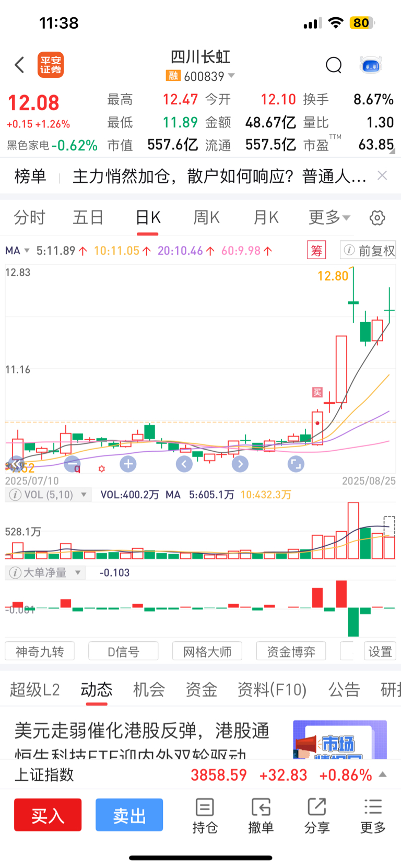The height and width of the screenshot is (868, 401).
Task: Zoom out chart with minus icon
Action: click(73, 464)
